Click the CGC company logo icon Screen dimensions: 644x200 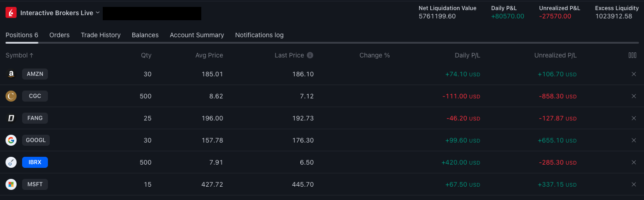(11, 96)
